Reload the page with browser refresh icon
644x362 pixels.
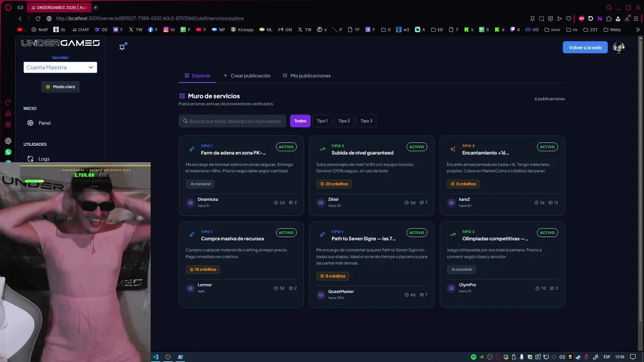click(x=38, y=19)
